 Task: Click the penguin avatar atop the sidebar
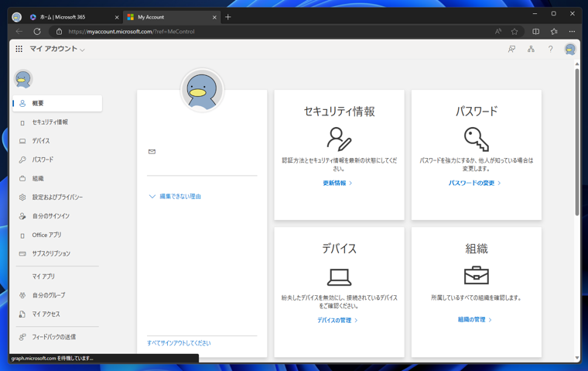click(23, 79)
